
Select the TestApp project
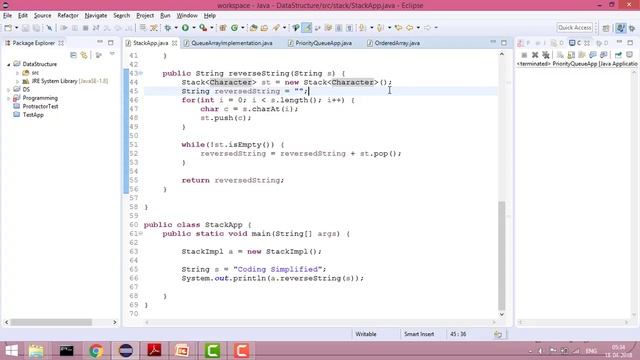[33, 115]
